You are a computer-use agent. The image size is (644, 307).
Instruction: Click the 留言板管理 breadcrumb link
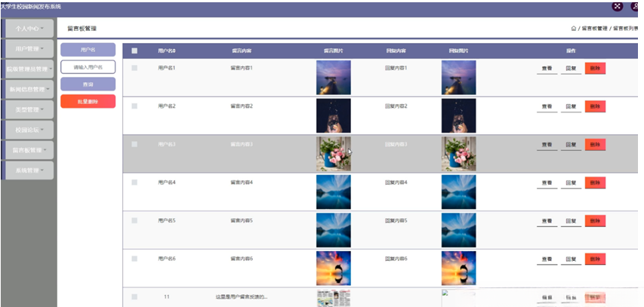click(x=594, y=29)
